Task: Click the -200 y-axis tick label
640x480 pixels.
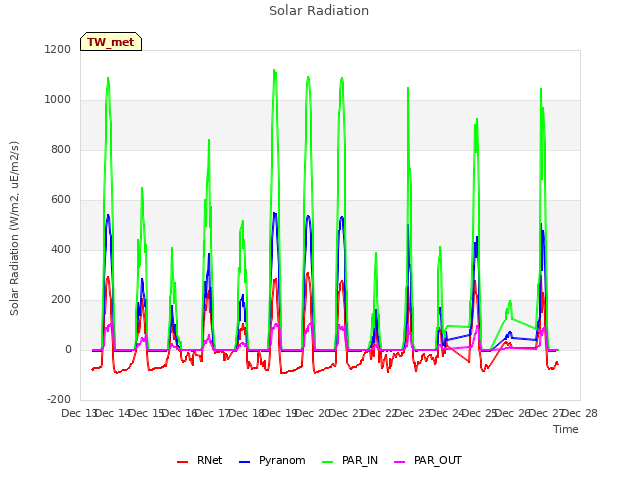Action: [x=59, y=399]
